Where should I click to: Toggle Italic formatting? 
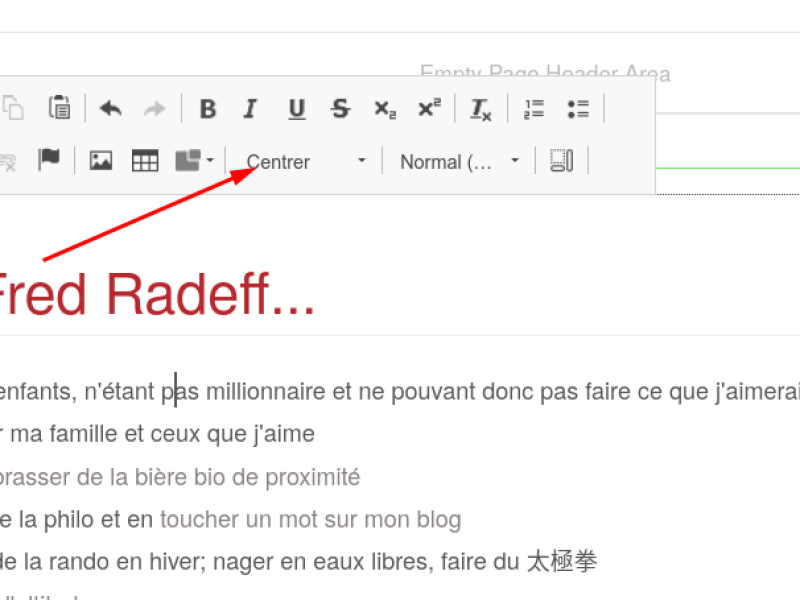coord(251,109)
